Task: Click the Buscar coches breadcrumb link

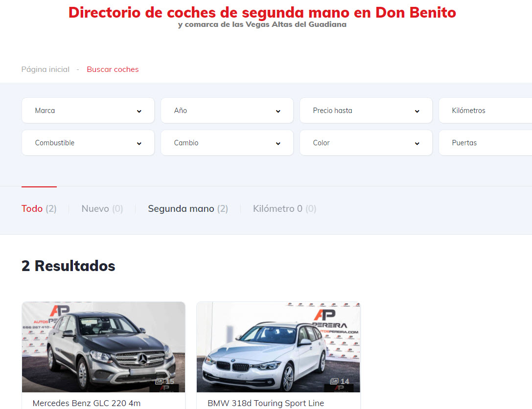Action: (x=113, y=69)
